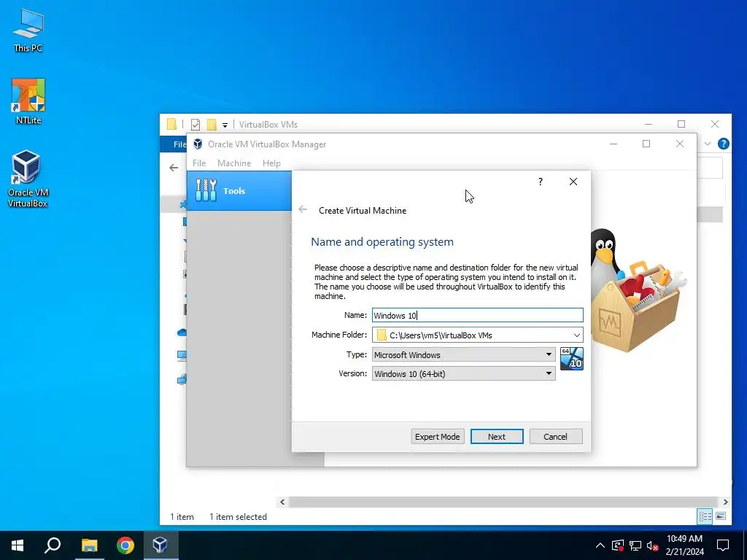Launch Google Chrome from taskbar

(x=125, y=545)
